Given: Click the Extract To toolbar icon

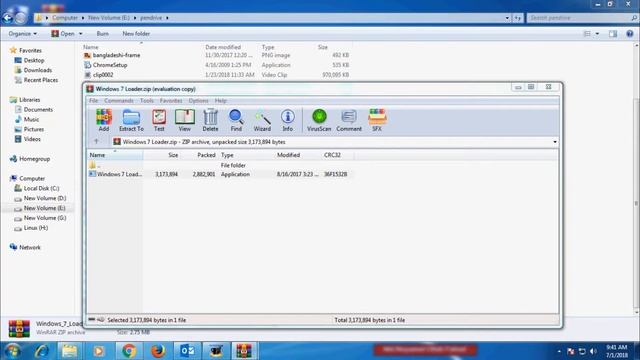Looking at the screenshot, I should [131, 120].
